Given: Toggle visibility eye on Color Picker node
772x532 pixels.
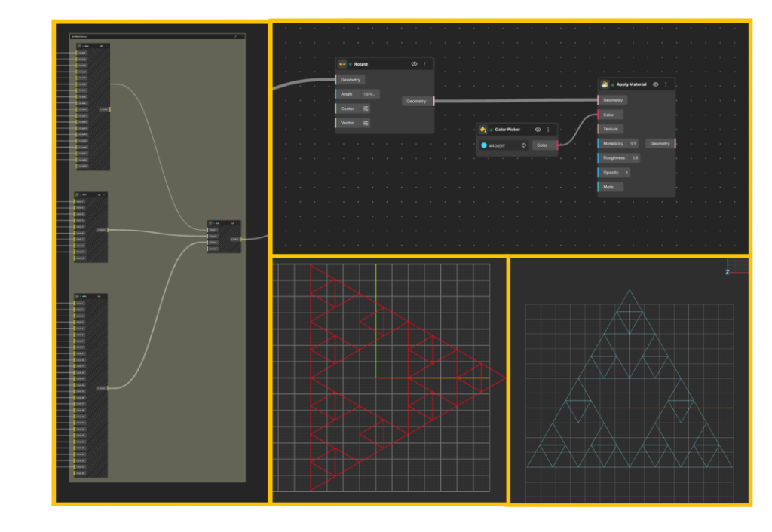Looking at the screenshot, I should (538, 130).
